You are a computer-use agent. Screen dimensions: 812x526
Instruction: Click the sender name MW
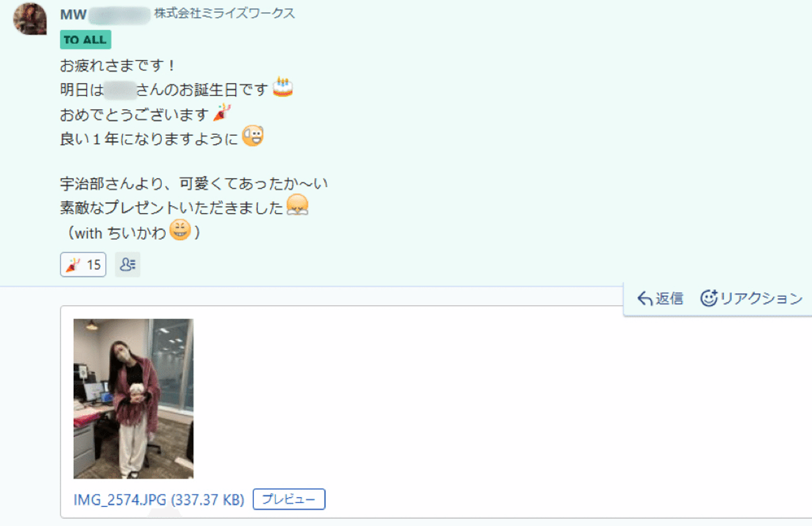point(73,15)
